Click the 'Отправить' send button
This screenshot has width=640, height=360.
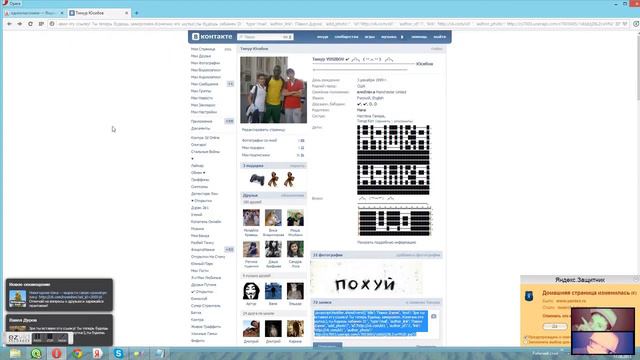328,346
